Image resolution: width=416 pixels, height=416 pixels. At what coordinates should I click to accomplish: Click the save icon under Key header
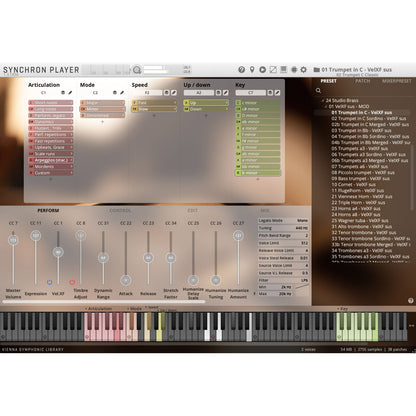[x=270, y=92]
